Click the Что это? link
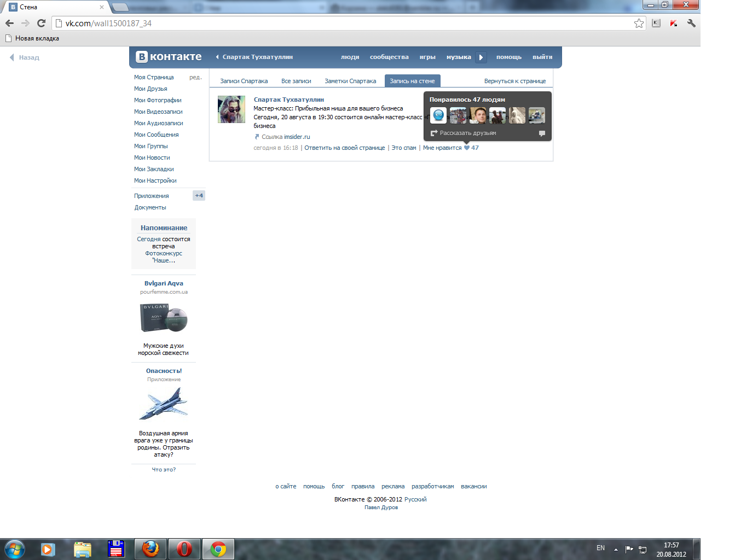Screen dimensions: 729x560 point(164,469)
